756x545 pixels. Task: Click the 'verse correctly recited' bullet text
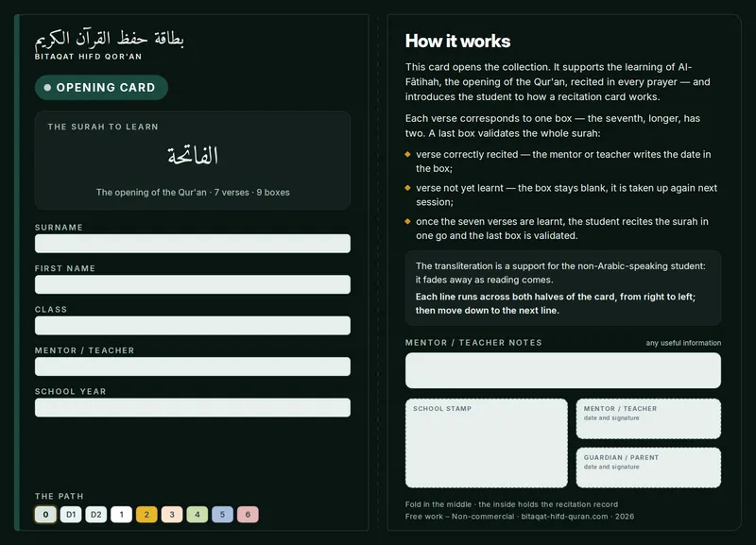pos(563,161)
